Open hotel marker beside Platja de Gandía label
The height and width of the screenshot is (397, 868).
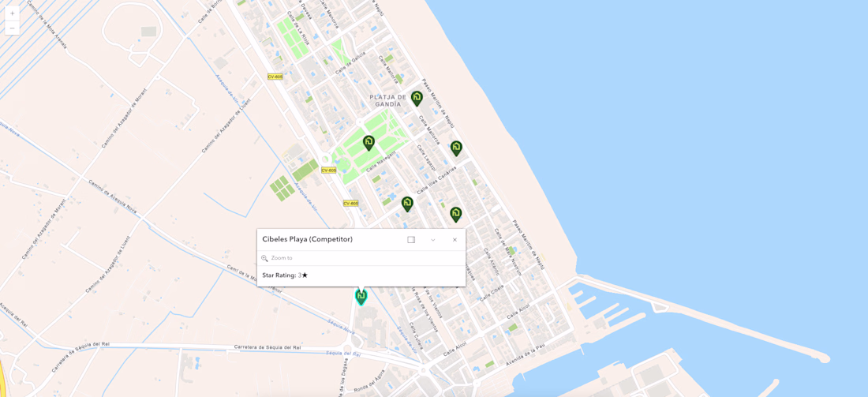pos(417,99)
